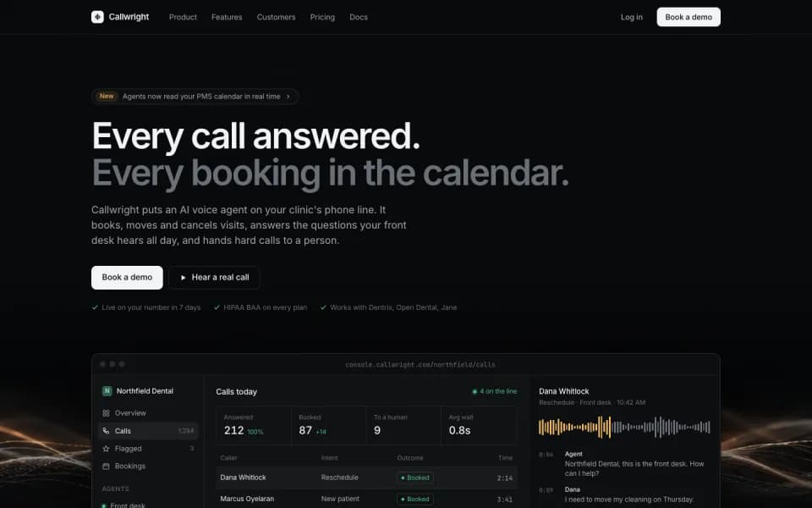The height and width of the screenshot is (508, 812).
Task: Open the Product menu item
Action: 183,17
